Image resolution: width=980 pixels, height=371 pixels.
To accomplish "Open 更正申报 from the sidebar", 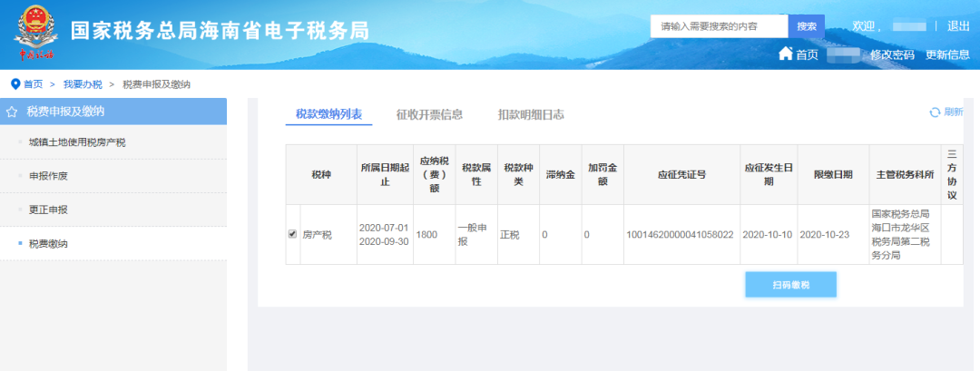I will tap(48, 210).
